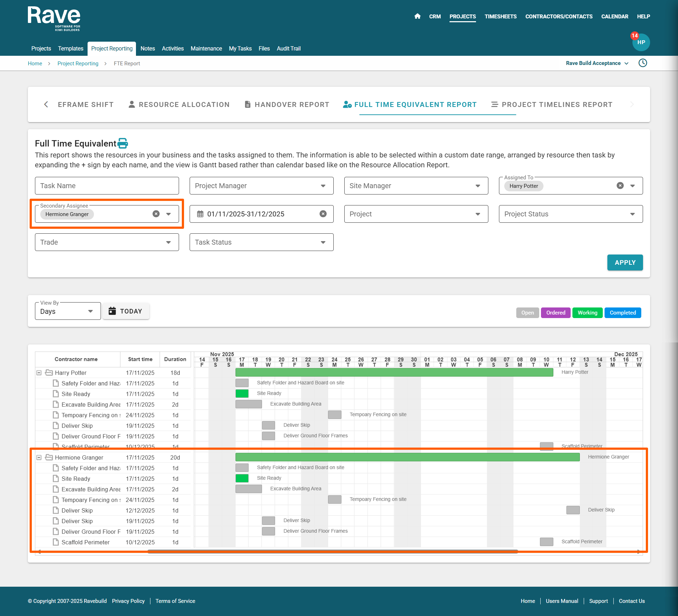Screen dimensions: 678x616
Task: Print the Full Time Equivalent report
Action: click(123, 143)
